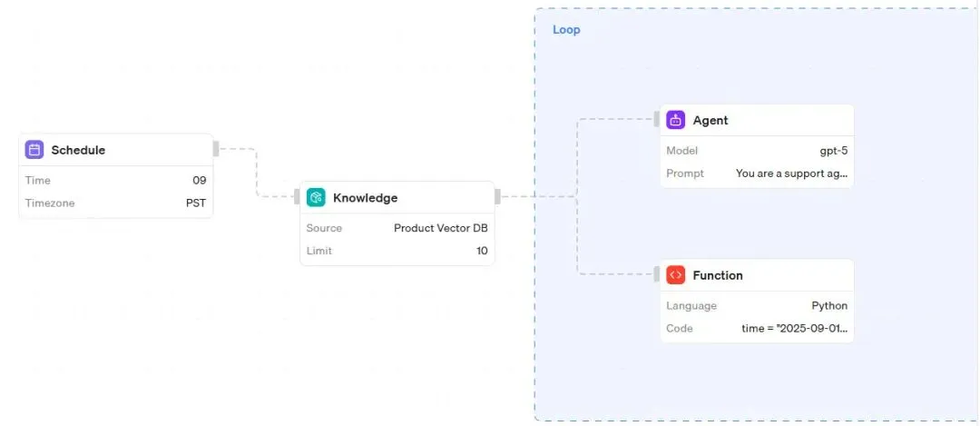Select the Schedule node title
980x426 pixels.
[78, 150]
